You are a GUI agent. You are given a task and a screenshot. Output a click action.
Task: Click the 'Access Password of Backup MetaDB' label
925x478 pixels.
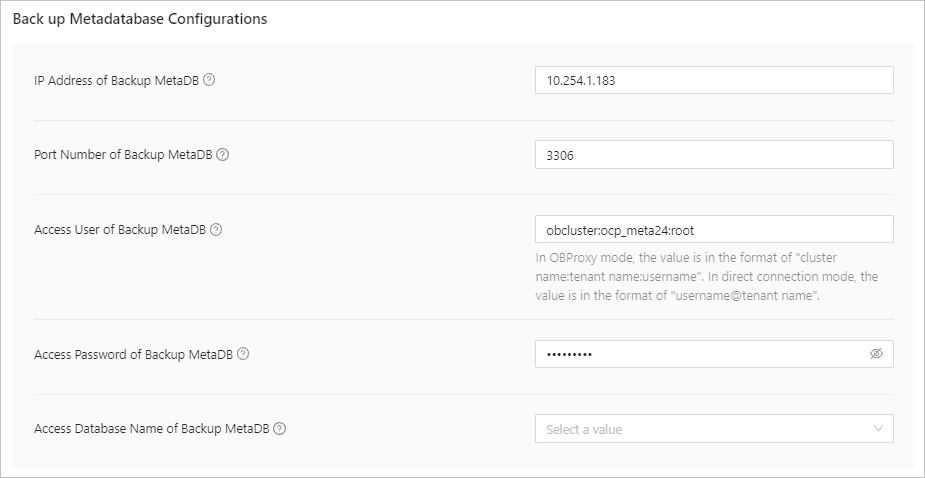[x=134, y=354]
